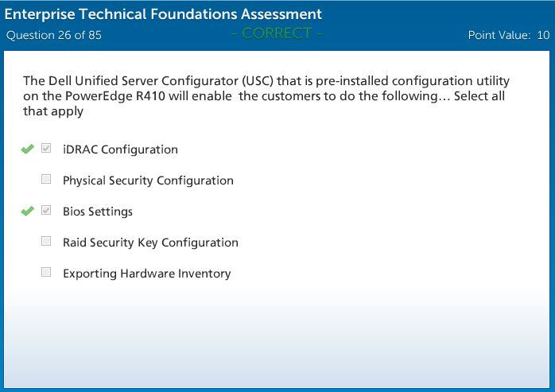Click the point value number 10
Image resolution: width=555 pixels, height=392 pixels.
point(543,35)
